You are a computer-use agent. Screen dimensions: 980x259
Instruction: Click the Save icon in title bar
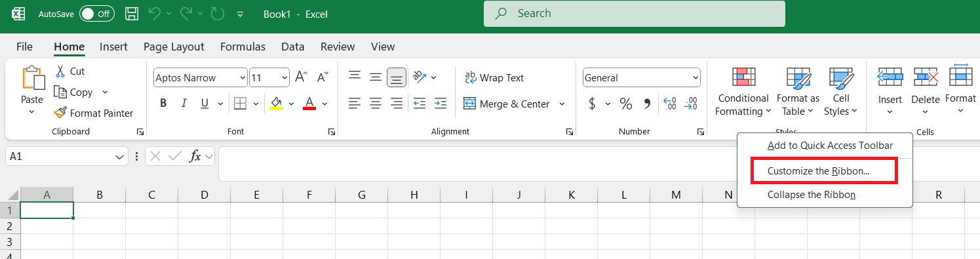131,14
